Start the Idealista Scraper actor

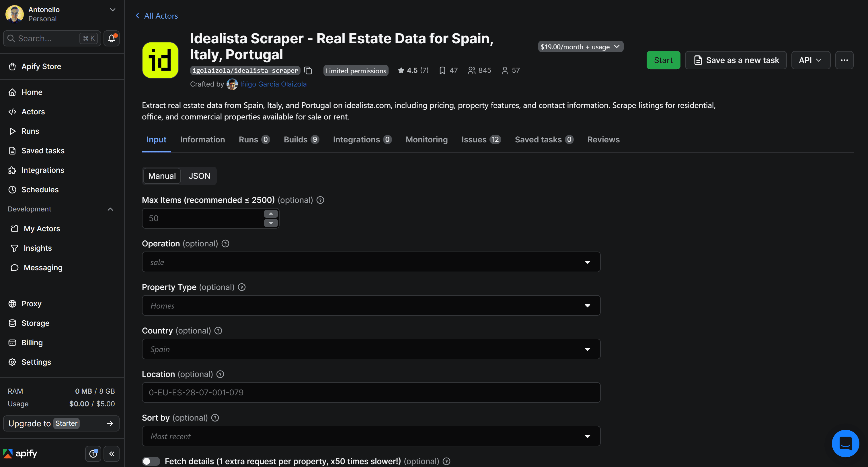(x=663, y=60)
